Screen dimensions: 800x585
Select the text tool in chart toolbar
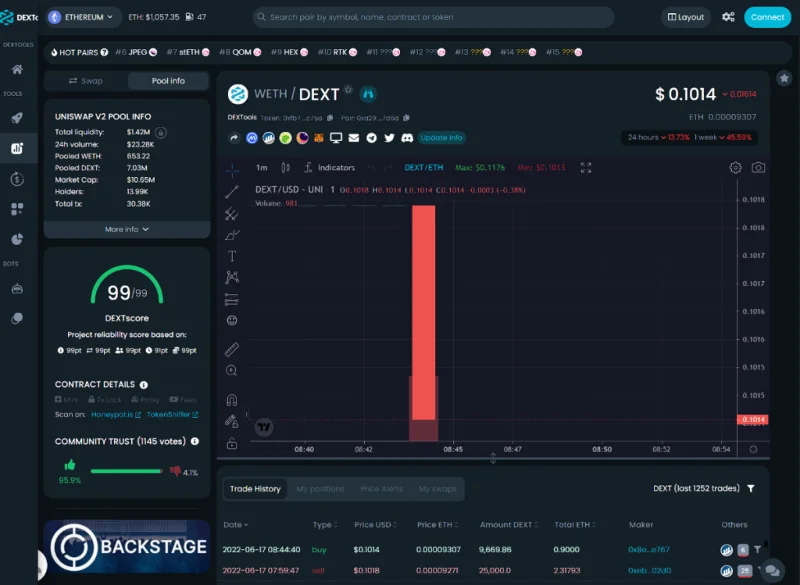tap(232, 256)
